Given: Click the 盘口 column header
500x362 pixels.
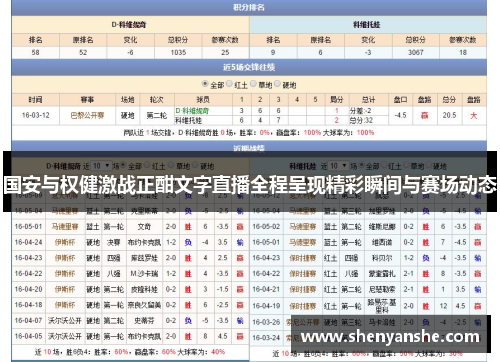Looking at the screenshot, I should (400, 99).
